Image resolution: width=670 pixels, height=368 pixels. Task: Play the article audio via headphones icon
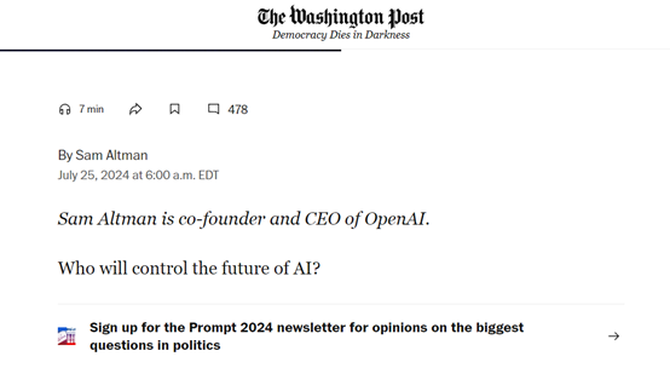coord(65,109)
